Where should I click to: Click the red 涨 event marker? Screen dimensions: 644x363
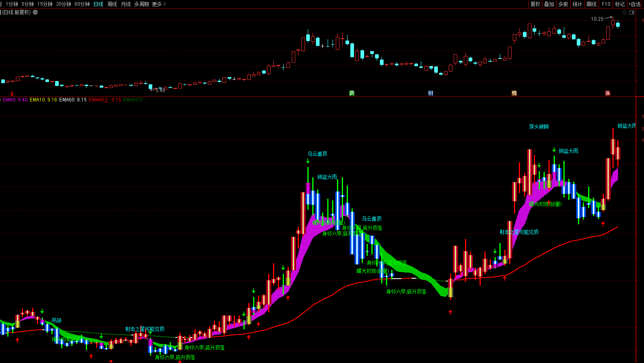(x=608, y=93)
